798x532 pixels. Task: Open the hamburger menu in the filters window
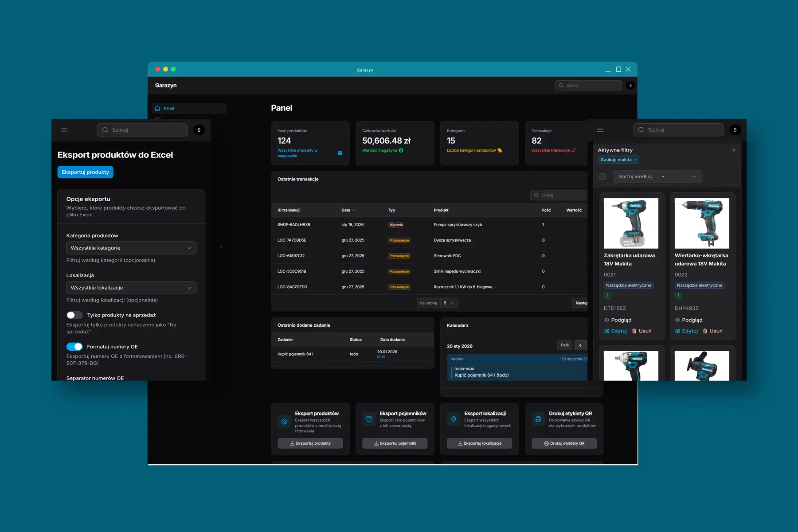(x=600, y=129)
